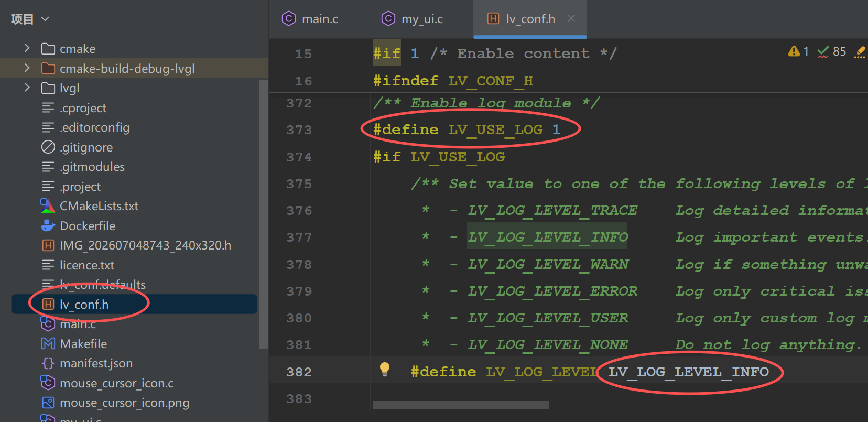Viewport: 868px width, 422px height.
Task: Click the my_ui.c tab file icon
Action: pos(388,19)
